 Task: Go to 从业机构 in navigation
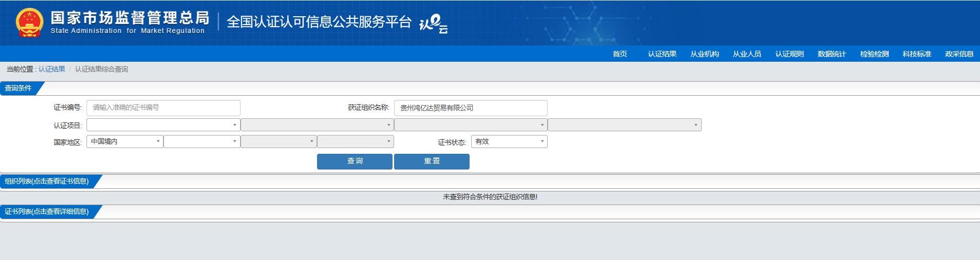[705, 54]
